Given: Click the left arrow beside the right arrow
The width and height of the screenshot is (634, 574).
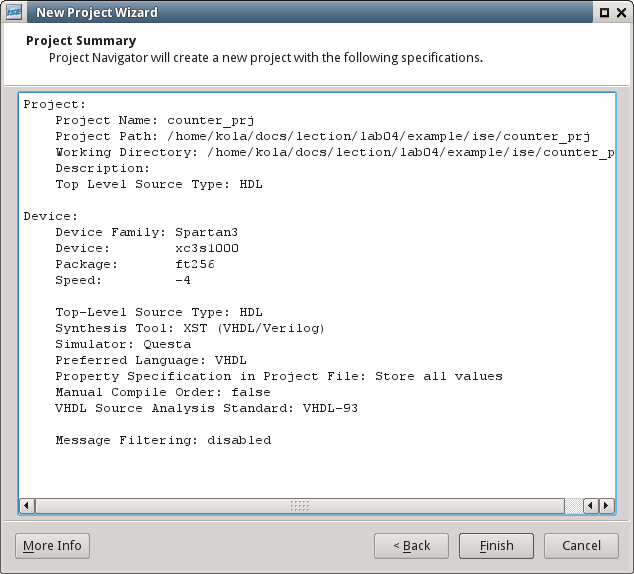Looking at the screenshot, I should (591, 506).
